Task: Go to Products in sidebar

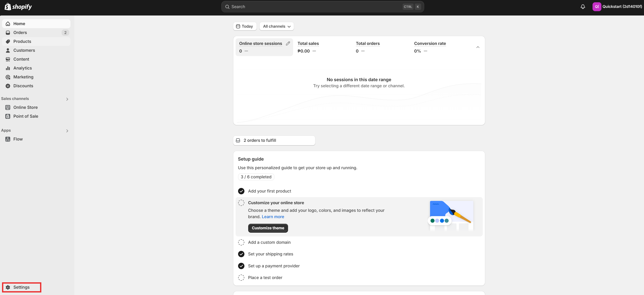Action: [22, 41]
